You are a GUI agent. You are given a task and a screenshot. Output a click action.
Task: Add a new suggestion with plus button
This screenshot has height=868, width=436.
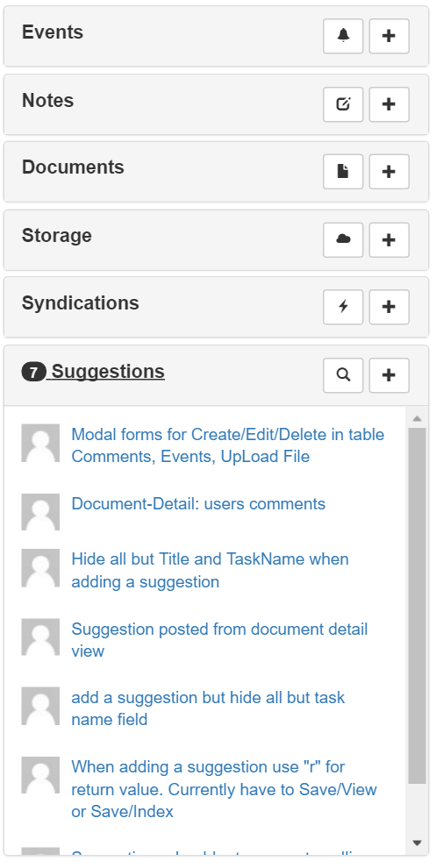point(389,375)
